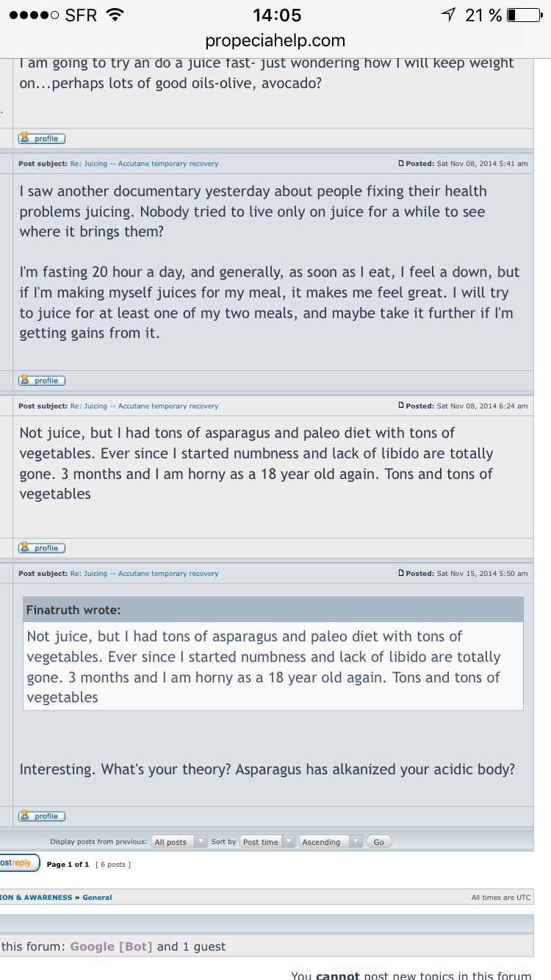Image resolution: width=551 pixels, height=980 pixels.
Task: Open profile button under juice fast post
Action: pyautogui.click(x=42, y=138)
